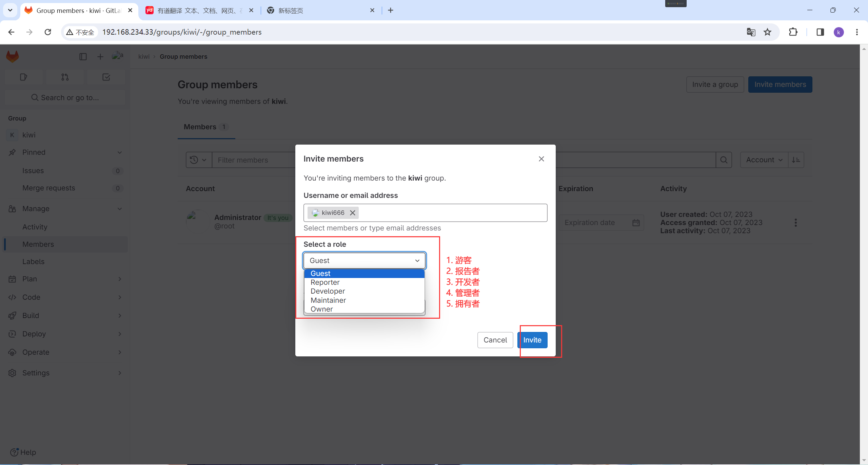Image resolution: width=868 pixels, height=465 pixels.
Task: Open Labels under Manage
Action: click(x=65, y=262)
